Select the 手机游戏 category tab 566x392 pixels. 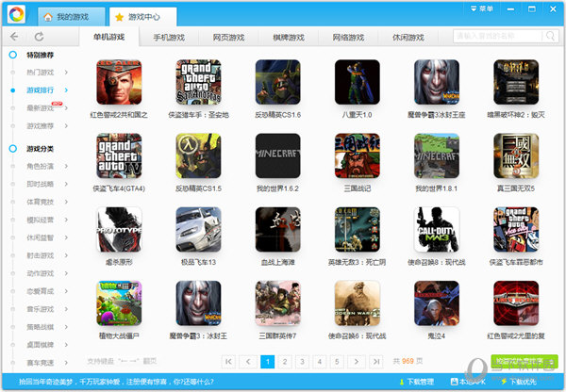pos(169,38)
